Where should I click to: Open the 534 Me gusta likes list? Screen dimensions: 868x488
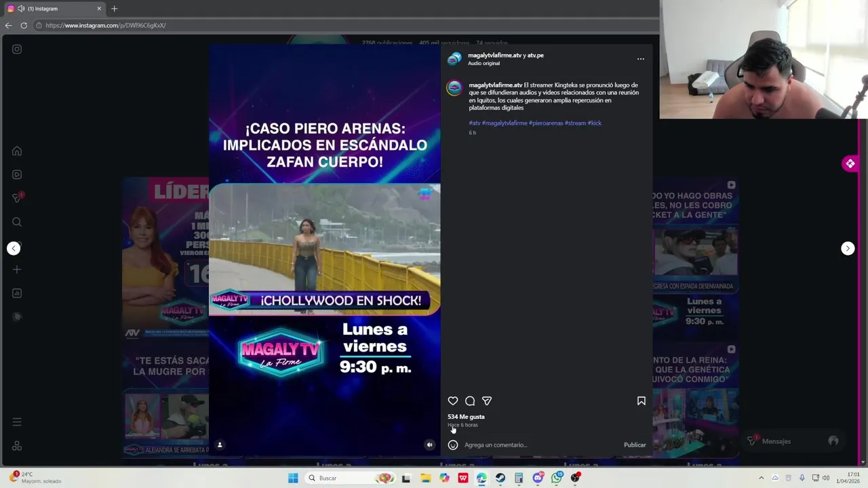(466, 417)
